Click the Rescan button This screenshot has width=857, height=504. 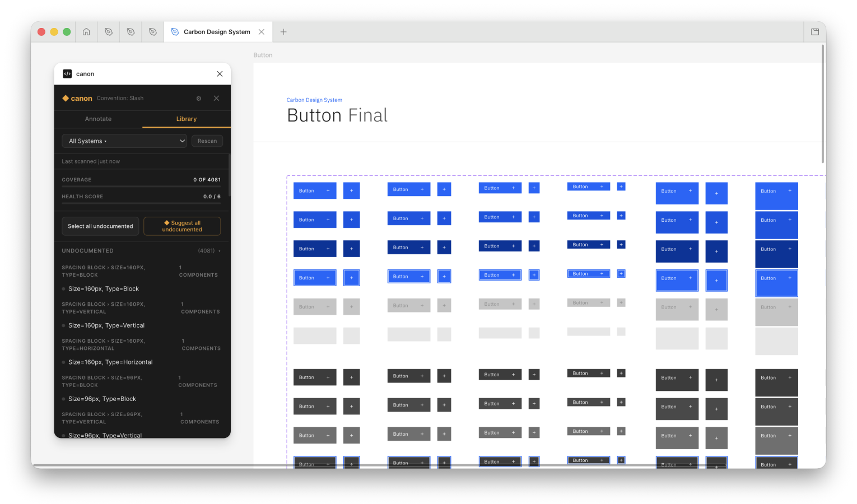coord(207,141)
